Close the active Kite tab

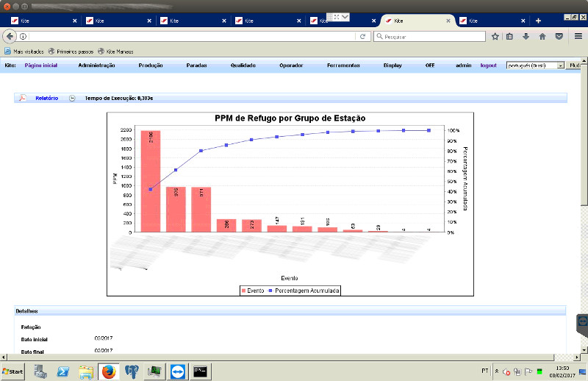(x=448, y=21)
